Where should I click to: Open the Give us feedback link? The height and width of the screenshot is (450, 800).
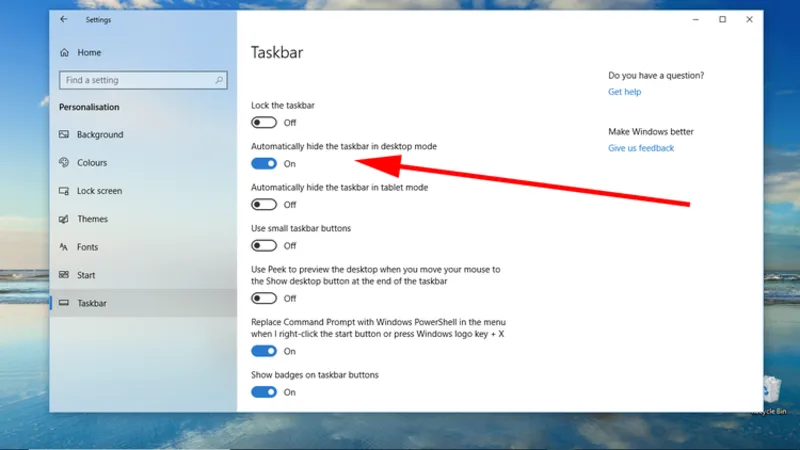pos(641,148)
